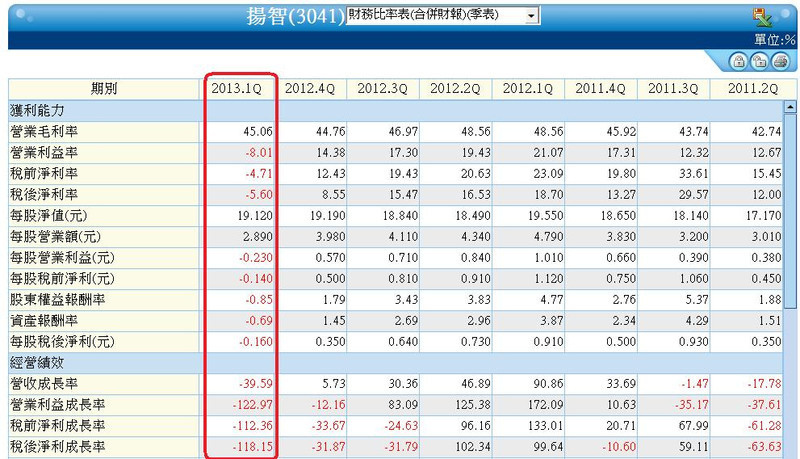Click the 期別 header cell
Image resolution: width=800 pixels, height=459 pixels.
104,89
